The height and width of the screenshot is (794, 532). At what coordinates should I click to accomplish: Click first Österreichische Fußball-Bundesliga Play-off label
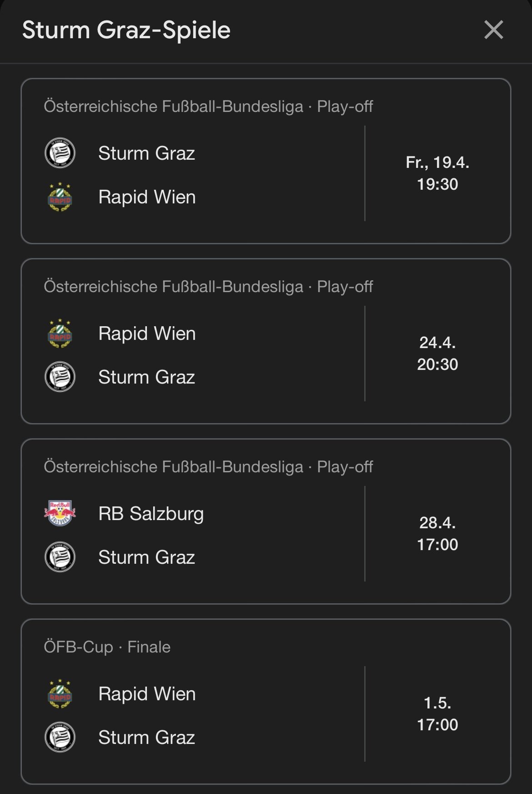click(x=208, y=106)
